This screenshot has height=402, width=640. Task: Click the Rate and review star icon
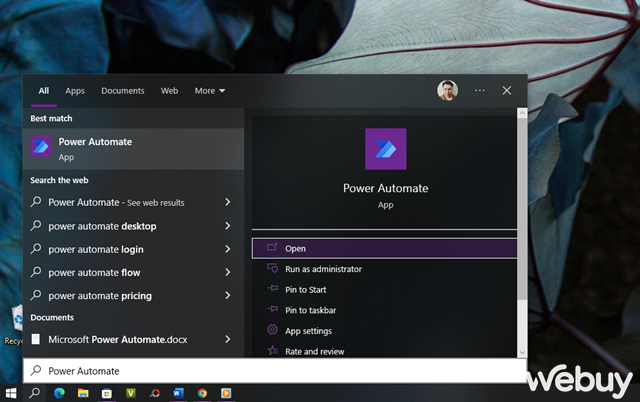272,350
